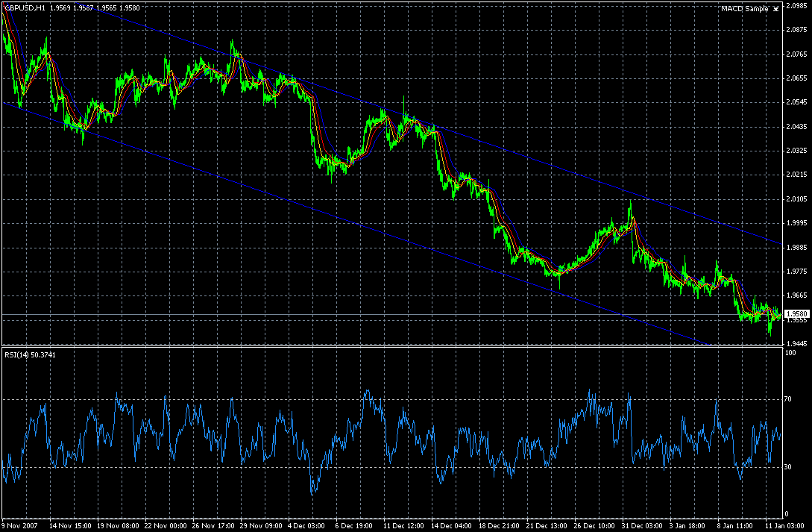Select the current price label 1.9580
This screenshot has height=532, width=812.
[798, 314]
